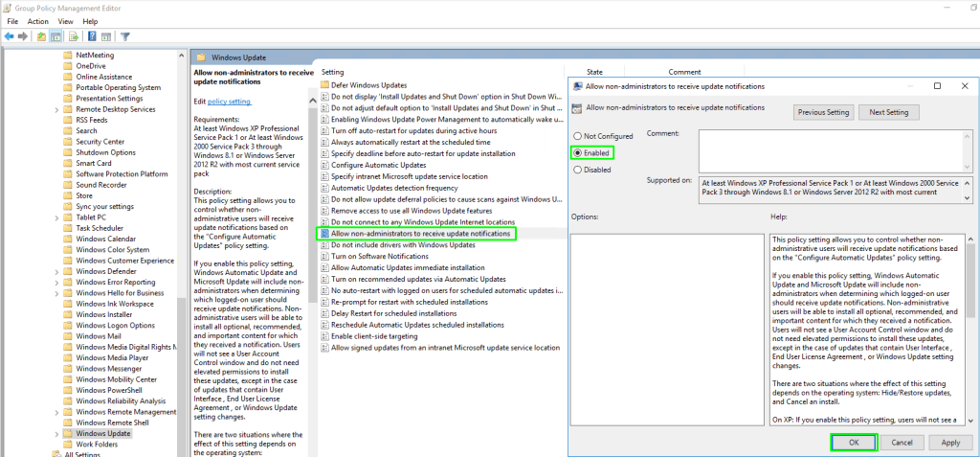Expand the Windows Update tree node
The height and width of the screenshot is (457, 980).
tap(58, 433)
